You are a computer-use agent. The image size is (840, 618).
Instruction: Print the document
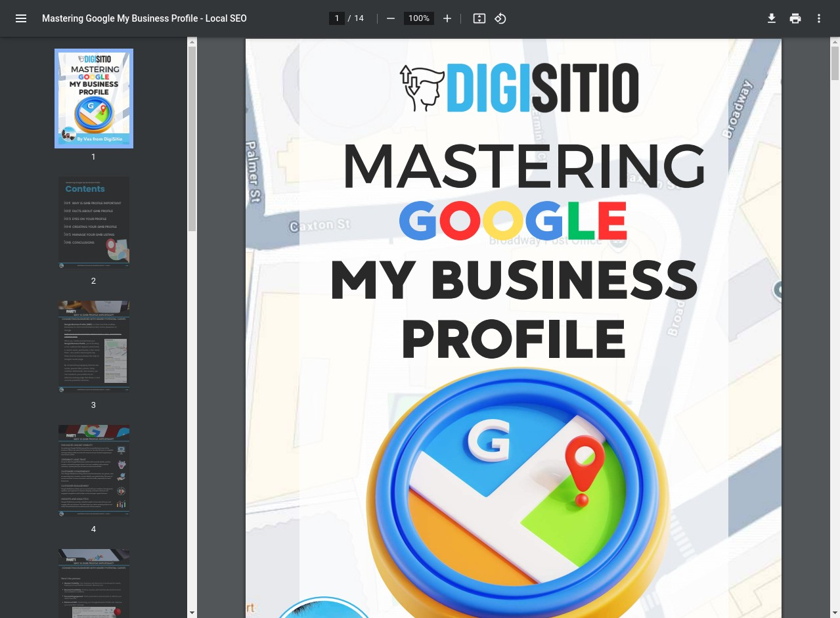tap(795, 18)
